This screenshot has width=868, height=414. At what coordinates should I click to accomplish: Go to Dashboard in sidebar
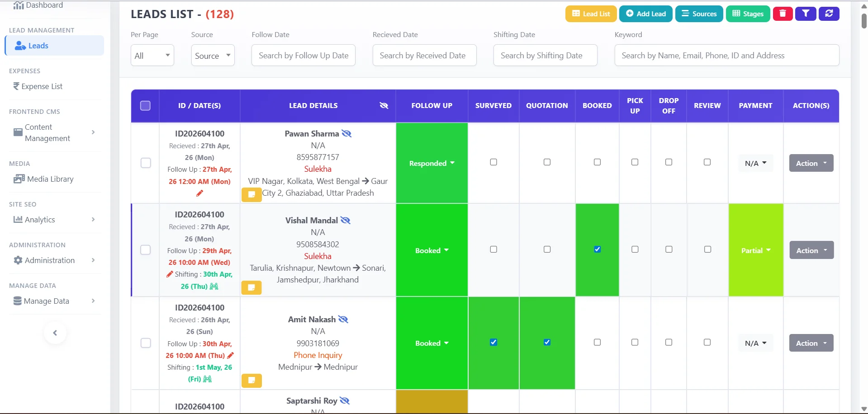(x=44, y=5)
